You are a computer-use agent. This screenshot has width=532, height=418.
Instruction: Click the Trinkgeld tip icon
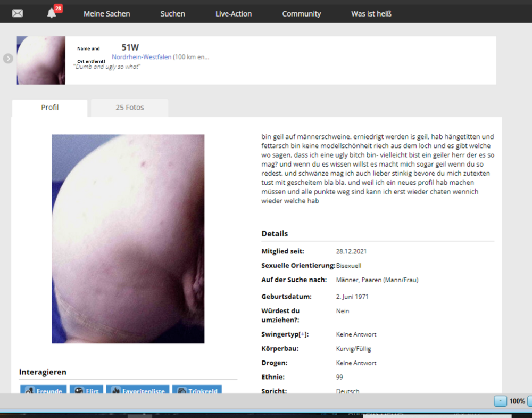tap(181, 390)
